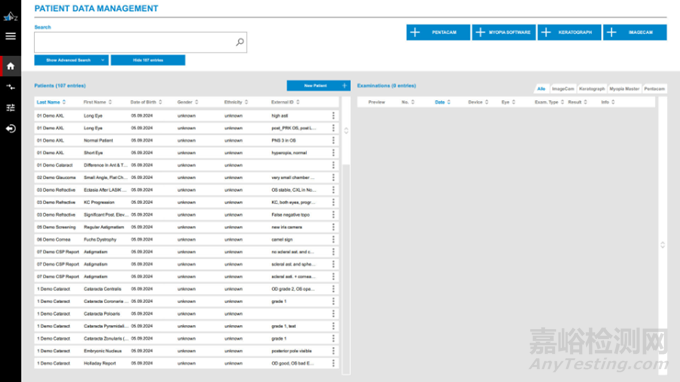Select the Cataracta Zonularis patient row
The height and width of the screenshot is (382, 680).
click(186, 339)
